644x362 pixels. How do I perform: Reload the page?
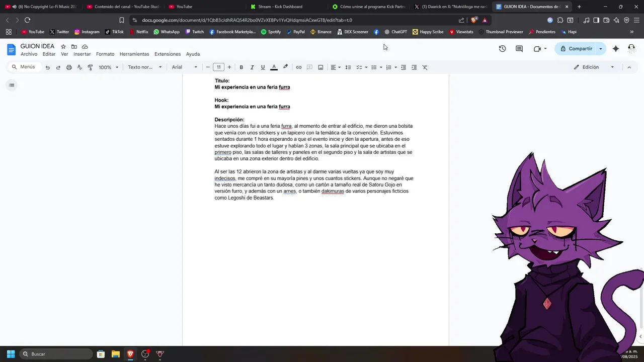click(27, 20)
